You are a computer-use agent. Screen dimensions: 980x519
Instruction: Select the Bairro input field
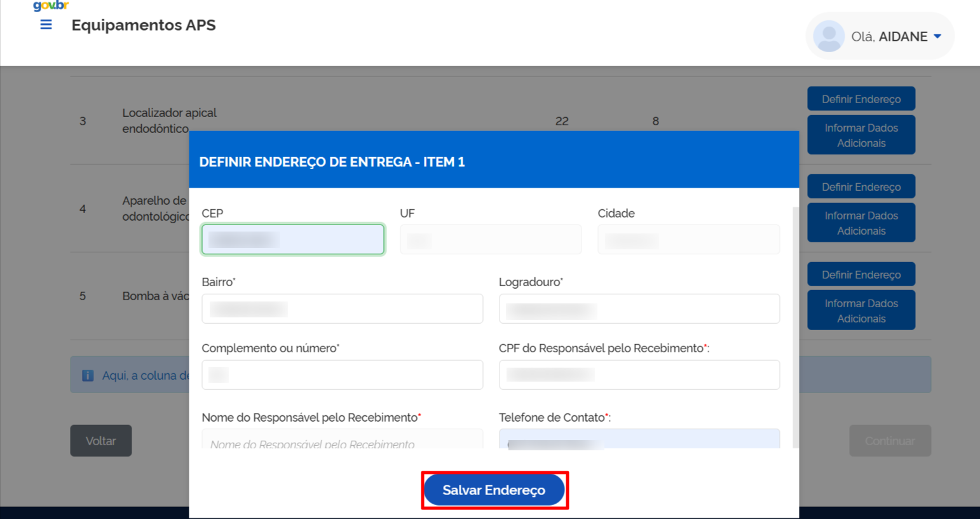click(x=342, y=309)
